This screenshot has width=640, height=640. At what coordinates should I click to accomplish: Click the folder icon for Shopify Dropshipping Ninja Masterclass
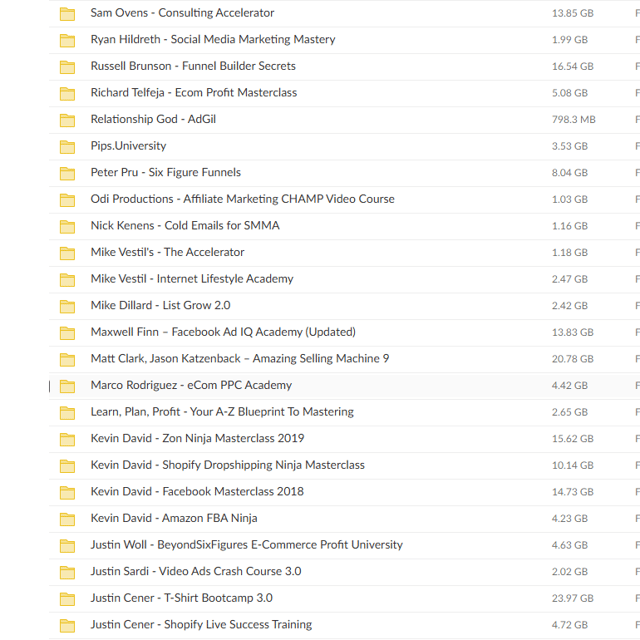coord(67,466)
